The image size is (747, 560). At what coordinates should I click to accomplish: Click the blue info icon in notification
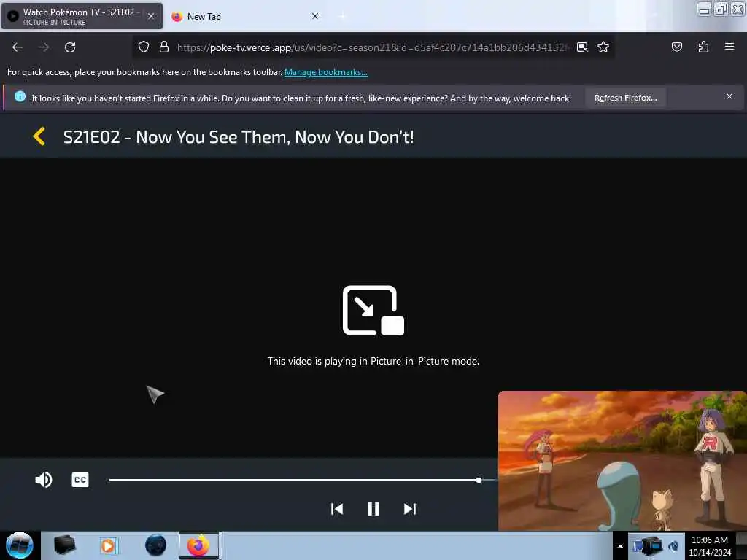(x=20, y=97)
